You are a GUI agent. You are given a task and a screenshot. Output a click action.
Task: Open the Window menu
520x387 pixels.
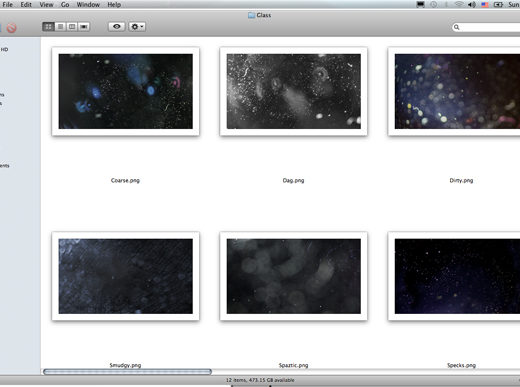pos(88,5)
